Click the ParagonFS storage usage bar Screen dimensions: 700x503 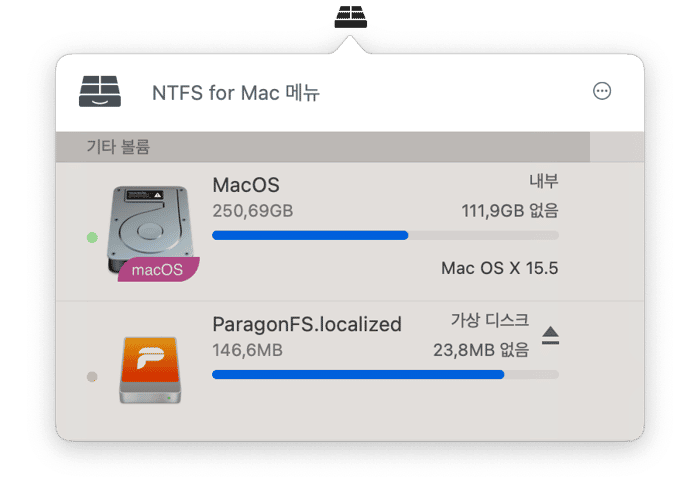[386, 375]
